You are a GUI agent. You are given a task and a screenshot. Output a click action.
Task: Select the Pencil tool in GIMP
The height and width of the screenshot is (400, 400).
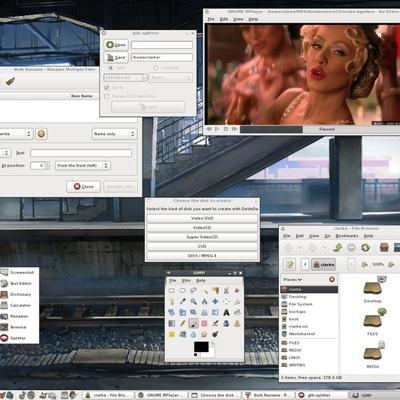click(x=183, y=323)
